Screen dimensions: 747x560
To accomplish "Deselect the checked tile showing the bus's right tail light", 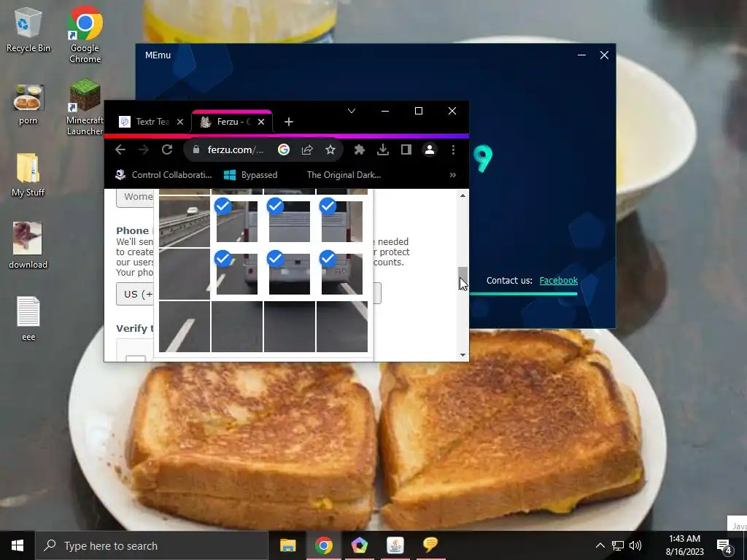I will click(341, 274).
